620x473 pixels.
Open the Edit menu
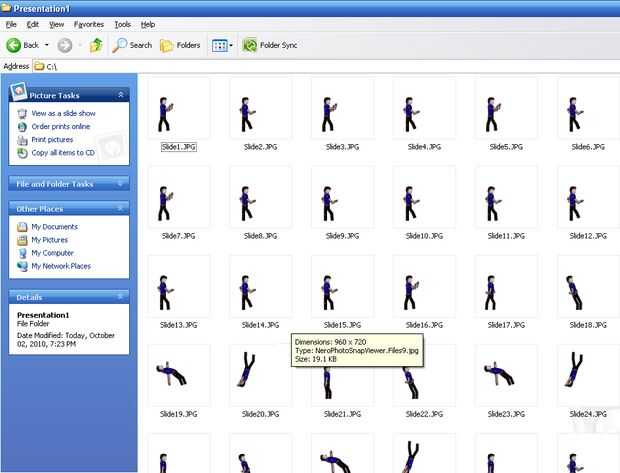pos(32,25)
